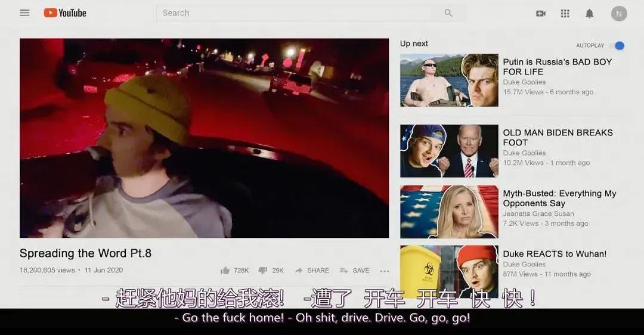644x335 pixels.
Task: Open the YouTube apps grid
Action: tap(565, 13)
